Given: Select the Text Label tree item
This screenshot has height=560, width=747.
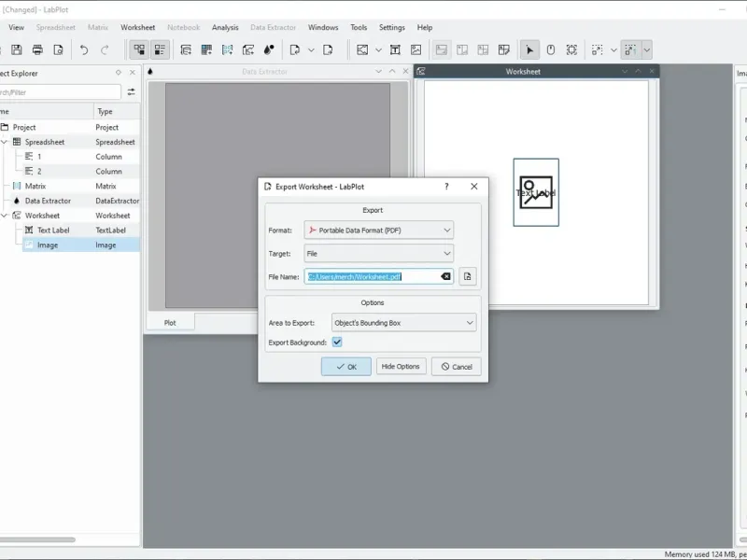Looking at the screenshot, I should point(53,231).
